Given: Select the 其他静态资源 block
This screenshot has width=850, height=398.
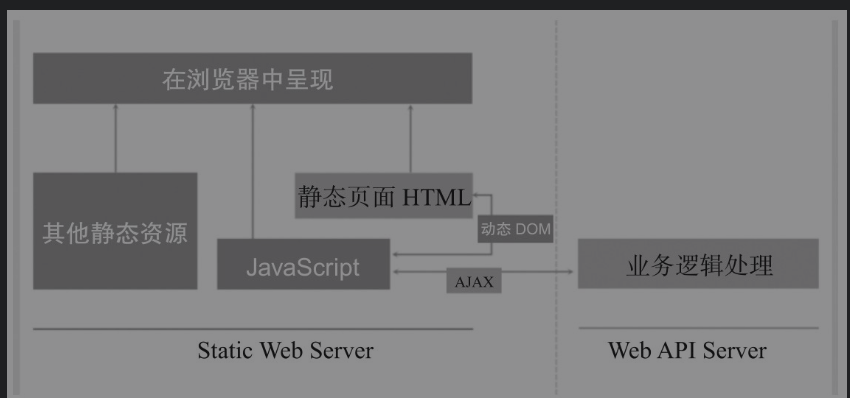Looking at the screenshot, I should point(115,231).
